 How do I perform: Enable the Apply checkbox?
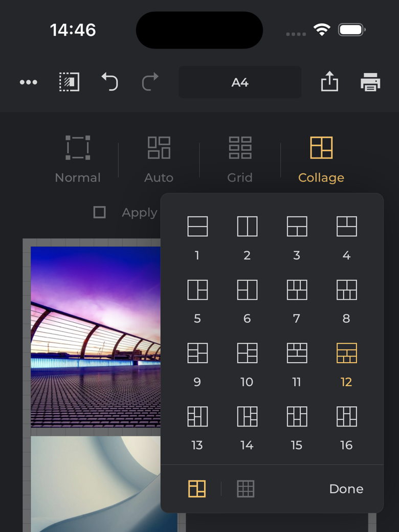click(x=100, y=212)
